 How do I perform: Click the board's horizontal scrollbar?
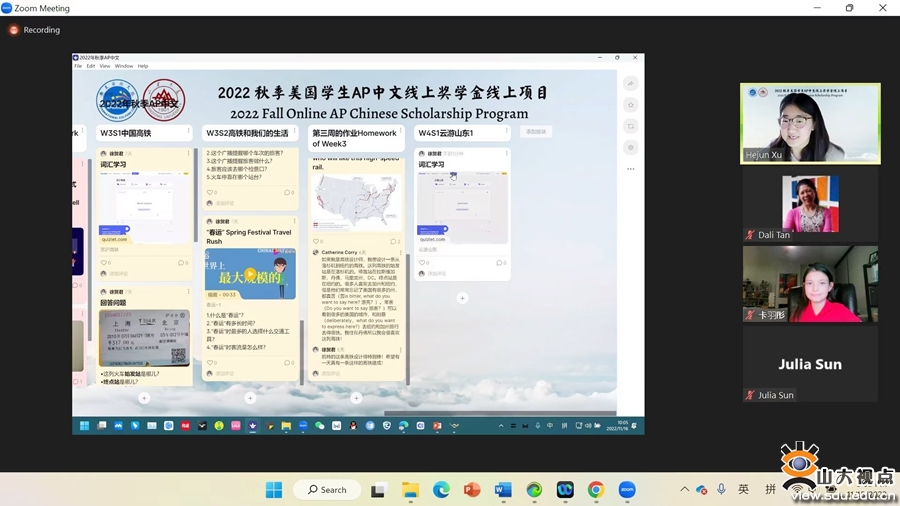500,412
